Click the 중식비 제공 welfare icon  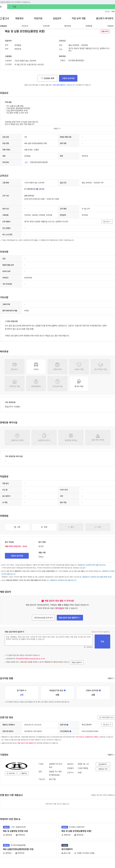[79, 383]
